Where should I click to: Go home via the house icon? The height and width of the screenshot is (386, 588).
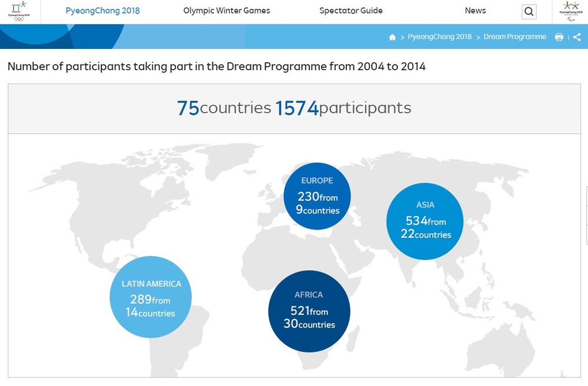(392, 37)
